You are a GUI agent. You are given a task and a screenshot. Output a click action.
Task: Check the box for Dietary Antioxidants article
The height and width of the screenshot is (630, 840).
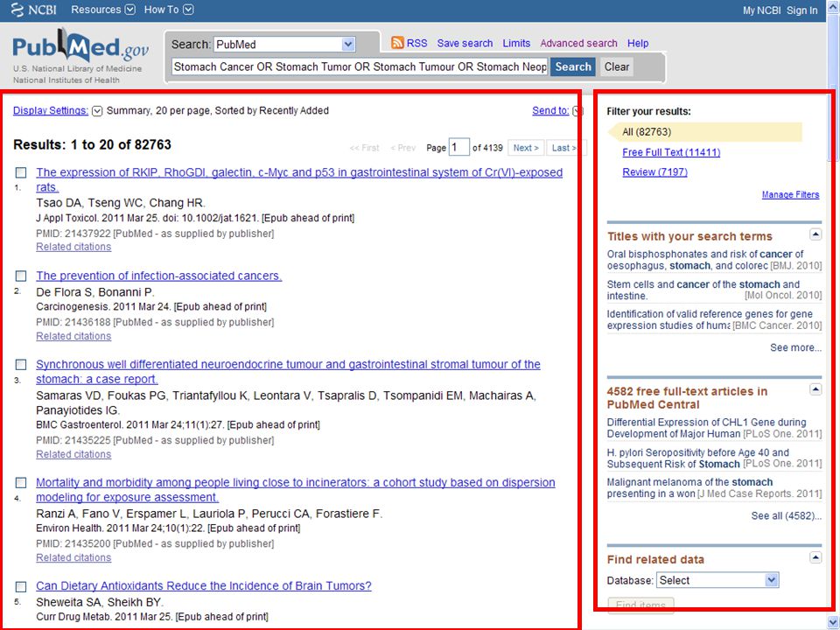tap(21, 586)
